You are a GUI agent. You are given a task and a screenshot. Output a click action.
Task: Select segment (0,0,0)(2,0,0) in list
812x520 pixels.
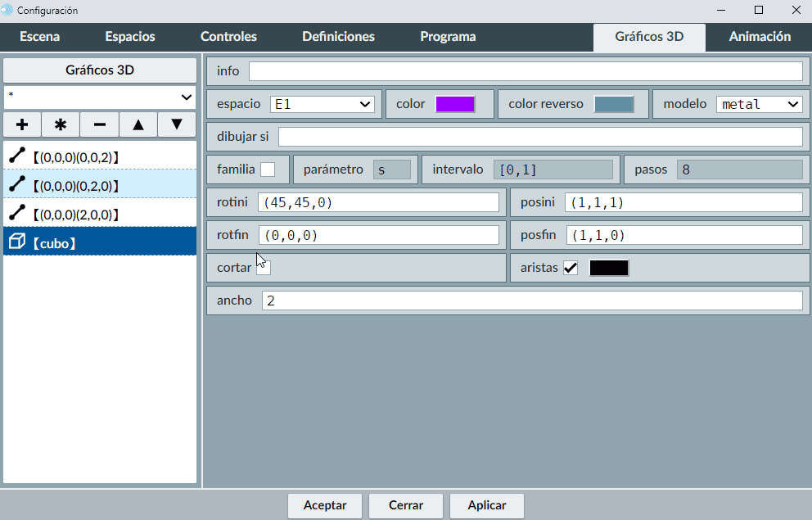(x=100, y=214)
